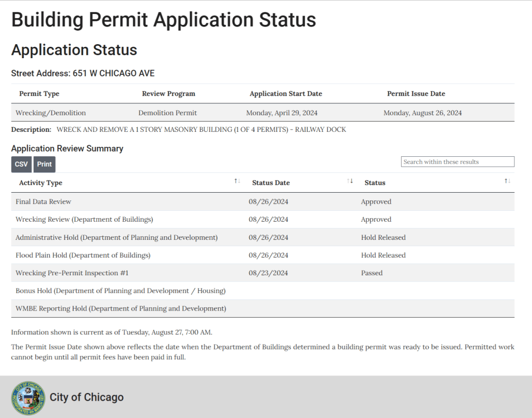This screenshot has height=418, width=532.
Task: Click the Administrative Hold activity row
Action: tap(116, 237)
